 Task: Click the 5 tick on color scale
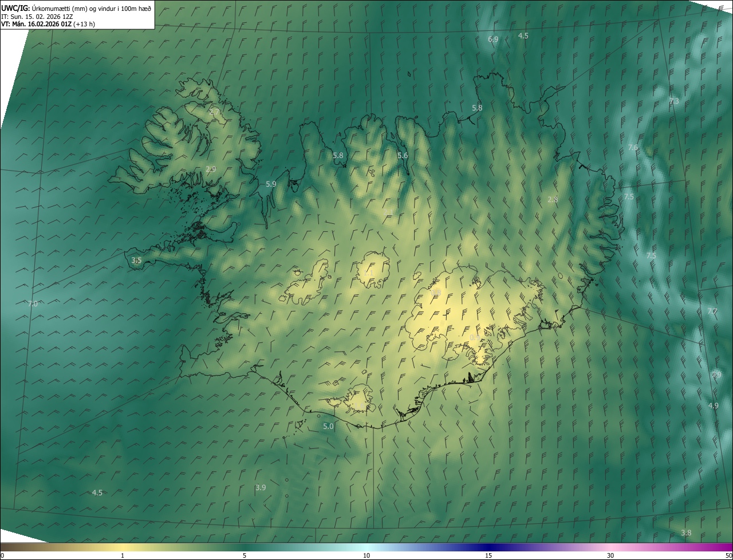(245, 556)
